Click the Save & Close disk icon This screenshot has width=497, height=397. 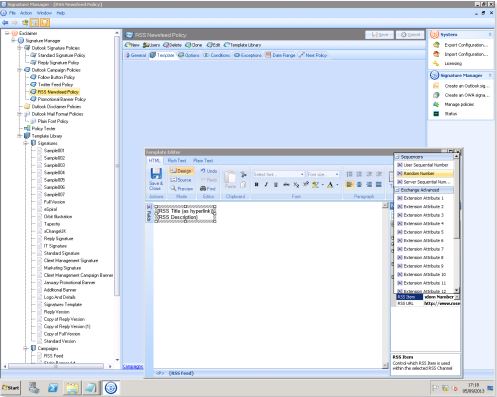(x=156, y=174)
